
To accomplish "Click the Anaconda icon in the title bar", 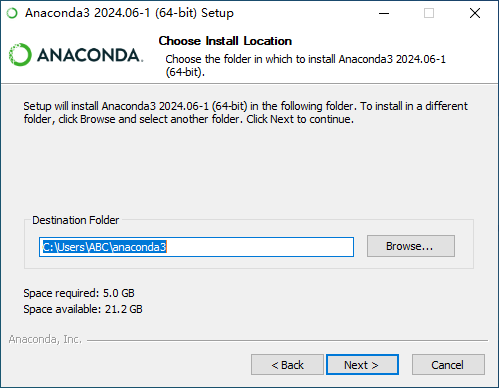I will click(x=12, y=13).
